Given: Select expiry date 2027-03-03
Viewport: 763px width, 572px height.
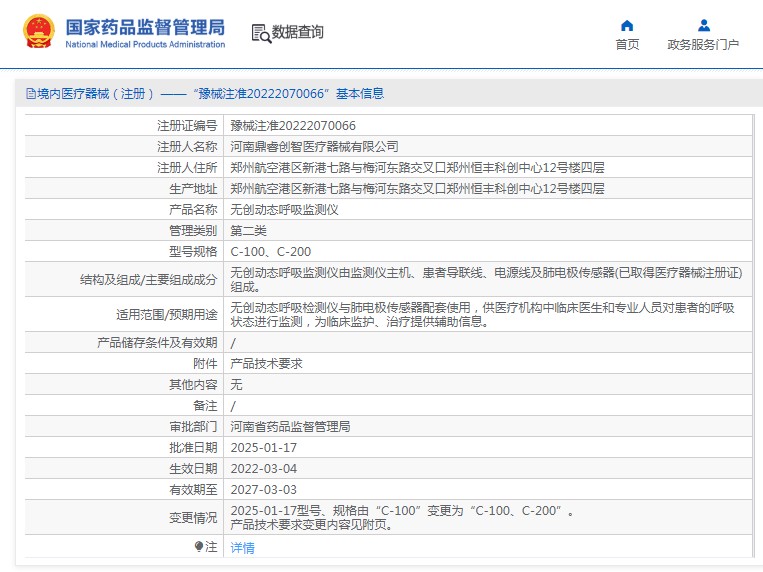Looking at the screenshot, I should coord(263,489).
